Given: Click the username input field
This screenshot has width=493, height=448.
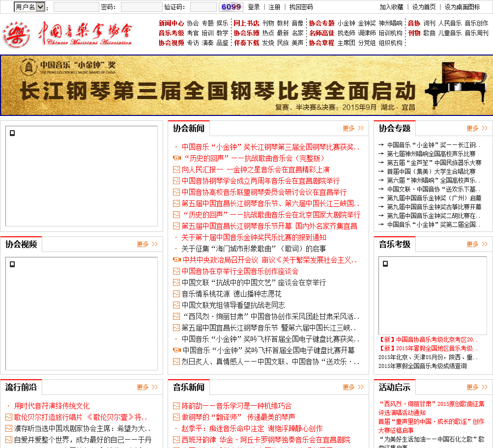Looking at the screenshot, I should point(76,7).
